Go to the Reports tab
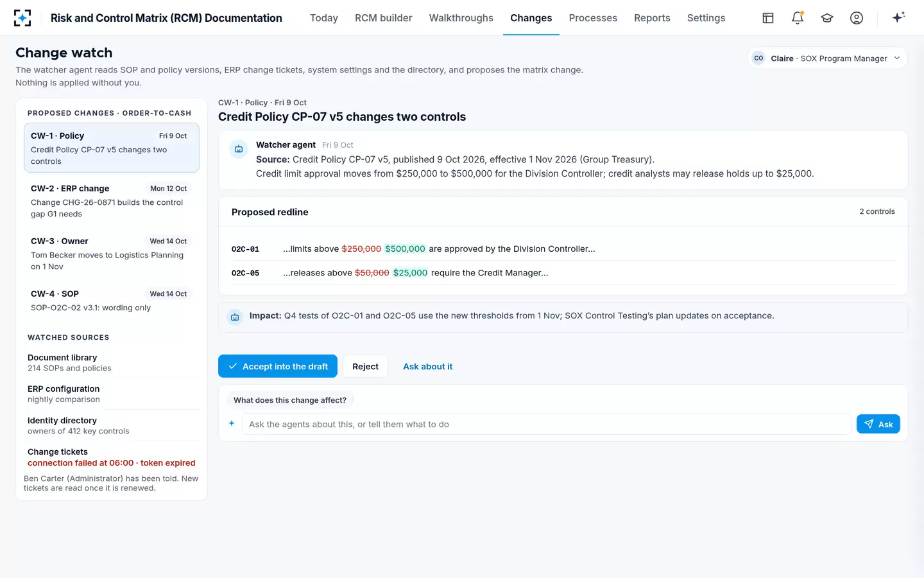 (652, 18)
